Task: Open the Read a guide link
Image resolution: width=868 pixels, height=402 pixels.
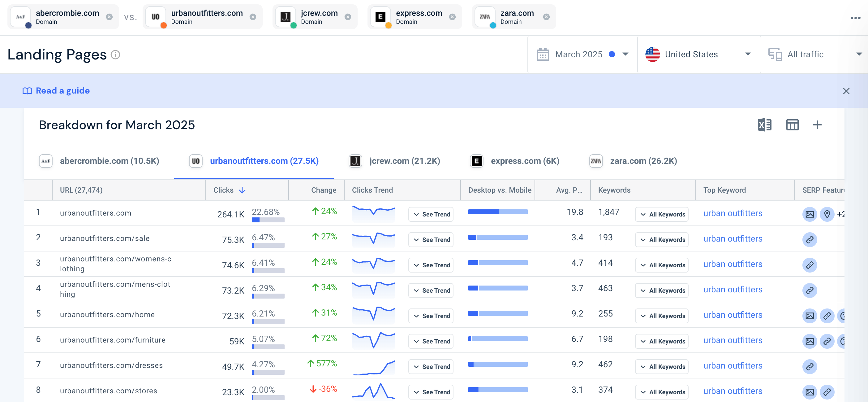Action: click(56, 91)
